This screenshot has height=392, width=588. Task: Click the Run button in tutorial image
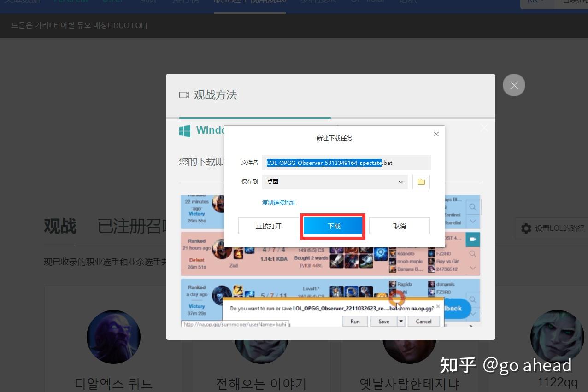pyautogui.click(x=355, y=322)
